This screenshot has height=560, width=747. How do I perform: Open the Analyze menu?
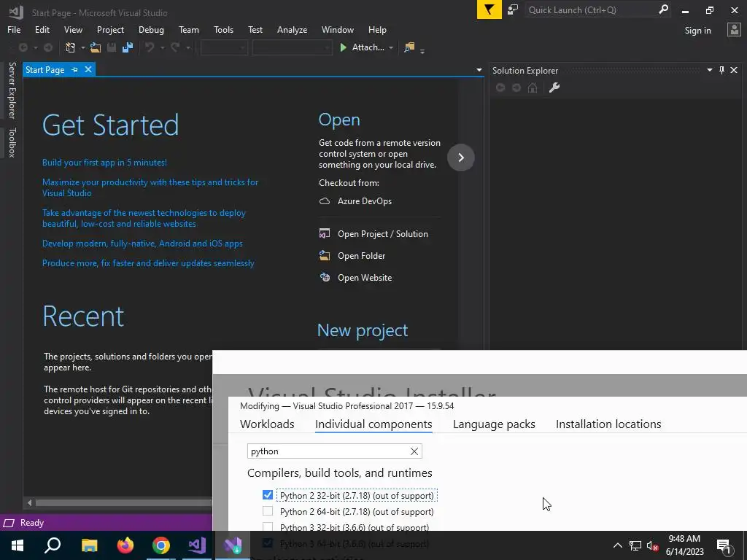[292, 29]
